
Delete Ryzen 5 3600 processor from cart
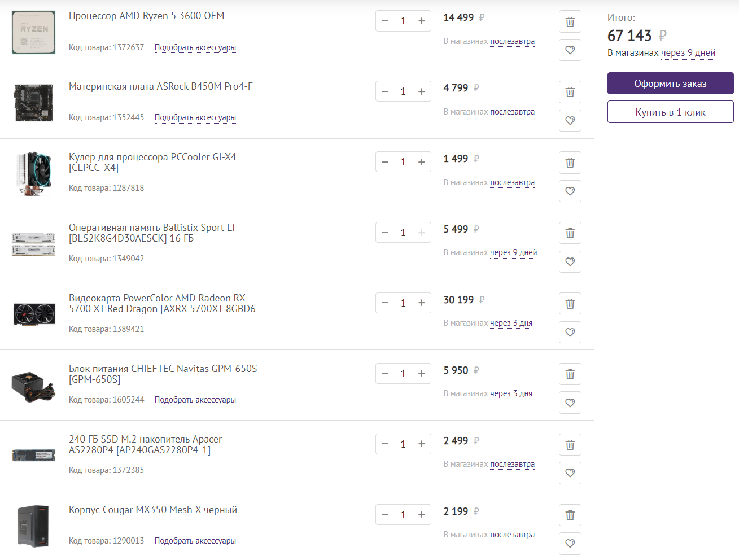point(570,22)
